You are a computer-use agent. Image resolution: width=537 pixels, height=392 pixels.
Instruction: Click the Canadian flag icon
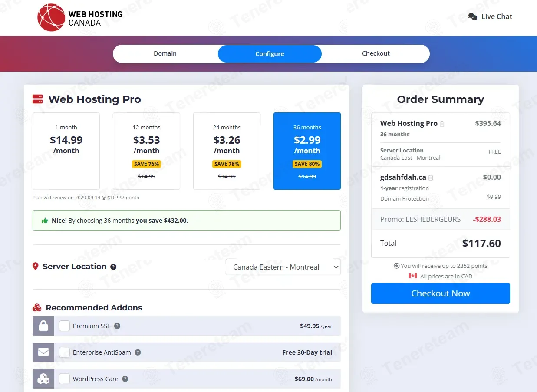[x=413, y=276]
